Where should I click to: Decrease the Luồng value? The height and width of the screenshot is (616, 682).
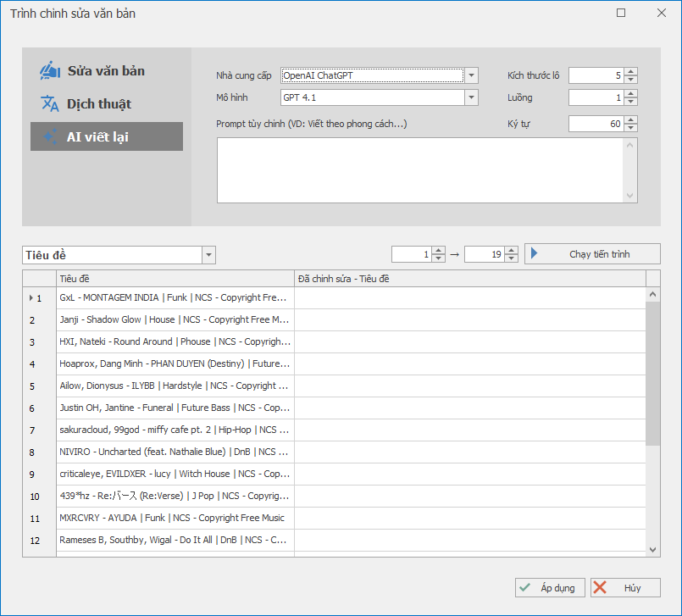point(631,102)
